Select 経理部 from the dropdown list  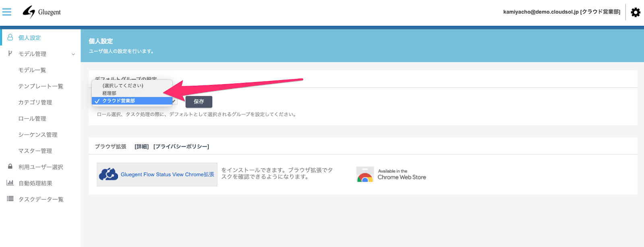click(109, 93)
